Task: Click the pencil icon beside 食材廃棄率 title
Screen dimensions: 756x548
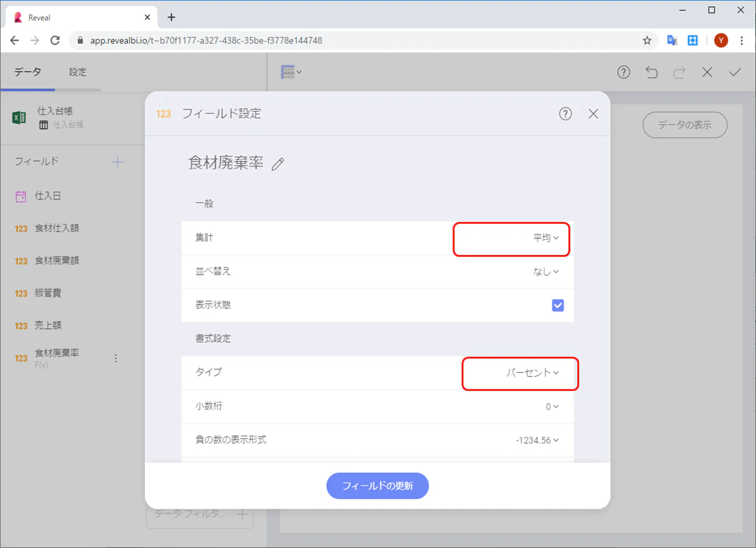Action: coord(278,165)
